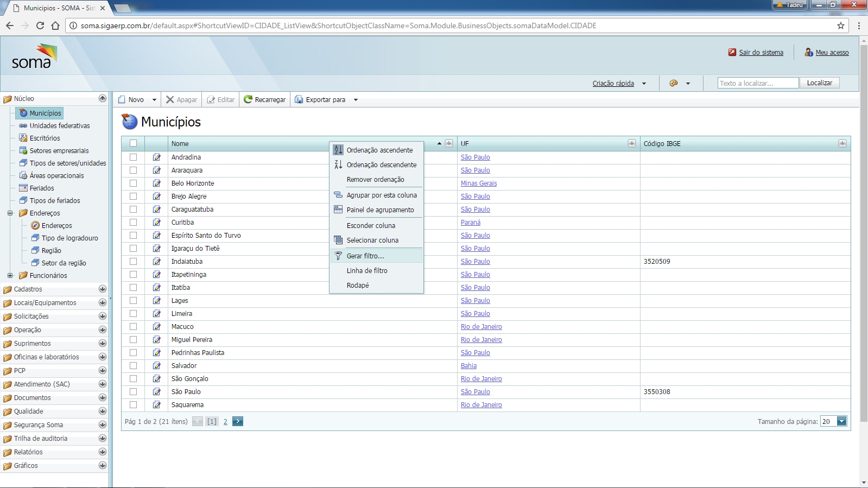Click the browser reload icon
This screenshot has width=868, height=488.
point(40,26)
